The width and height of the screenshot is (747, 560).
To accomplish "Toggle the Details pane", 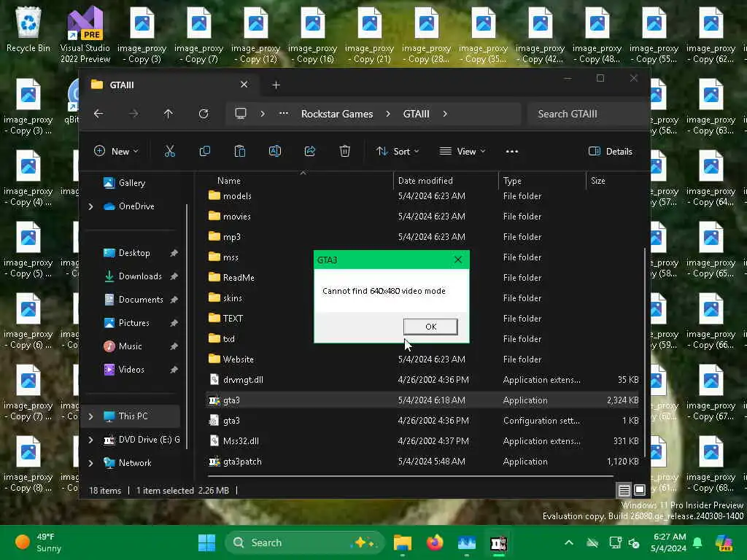I will [x=611, y=152].
